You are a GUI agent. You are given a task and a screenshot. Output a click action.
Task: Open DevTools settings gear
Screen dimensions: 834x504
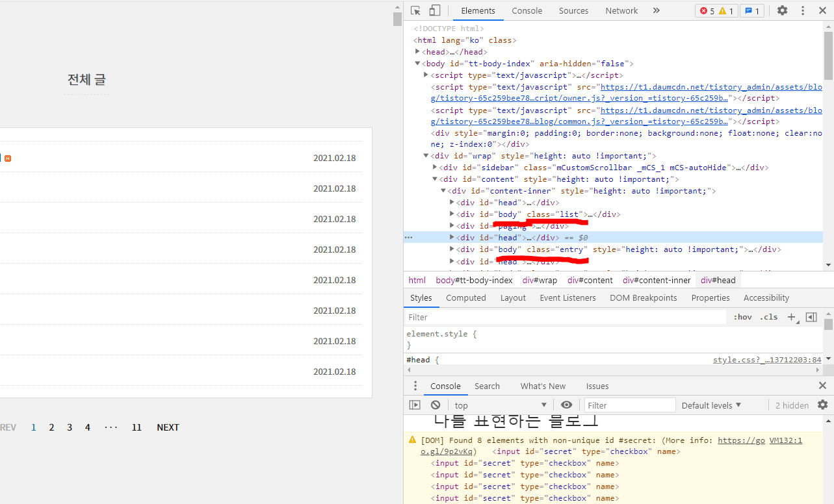(x=783, y=10)
